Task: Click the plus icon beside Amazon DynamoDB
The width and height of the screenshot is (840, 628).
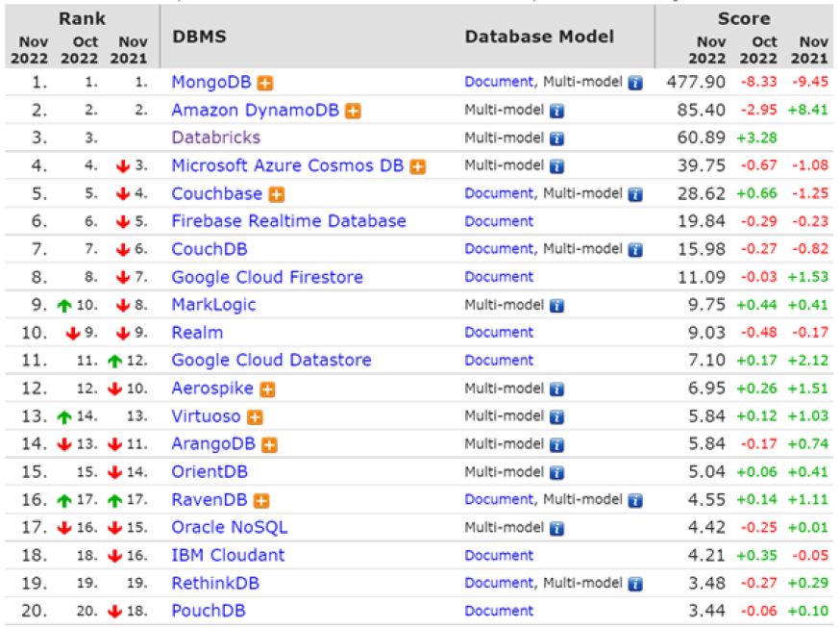Action: click(353, 111)
